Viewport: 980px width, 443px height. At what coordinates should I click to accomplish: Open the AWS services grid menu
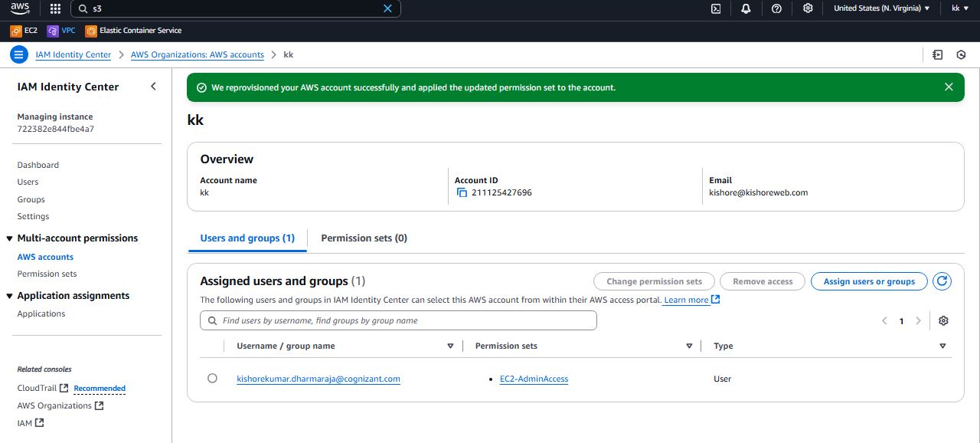pos(55,8)
